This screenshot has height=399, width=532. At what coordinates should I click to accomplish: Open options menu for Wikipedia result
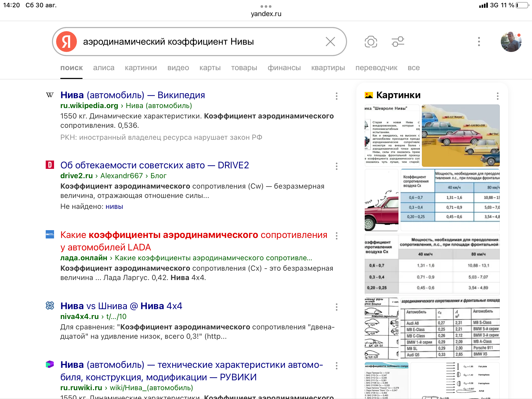point(336,96)
